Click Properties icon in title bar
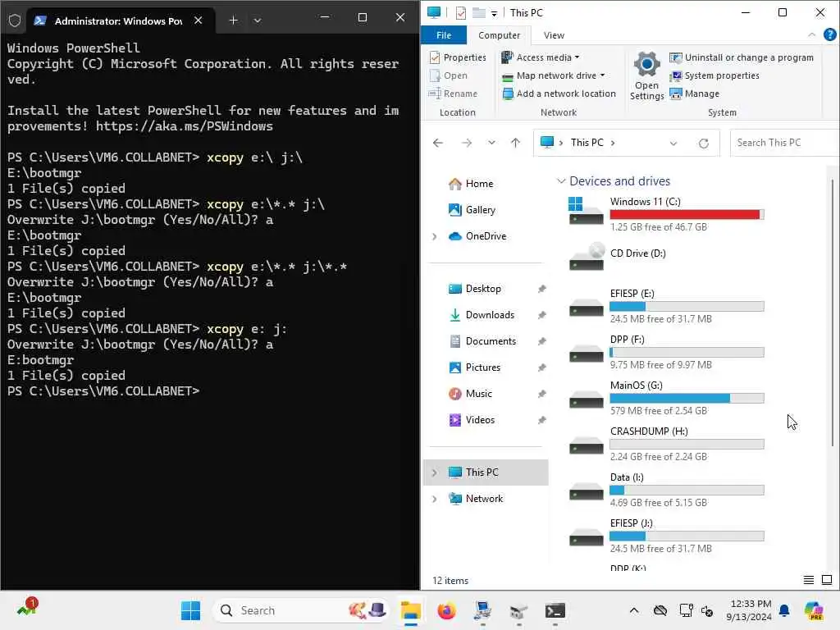This screenshot has width=840, height=630. [x=461, y=13]
